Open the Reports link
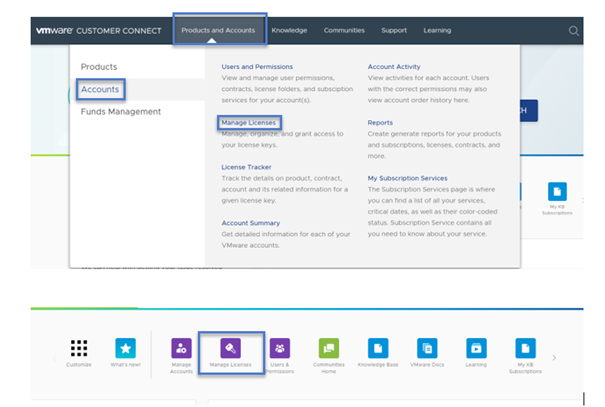The width and height of the screenshot is (605, 407). coord(380,122)
